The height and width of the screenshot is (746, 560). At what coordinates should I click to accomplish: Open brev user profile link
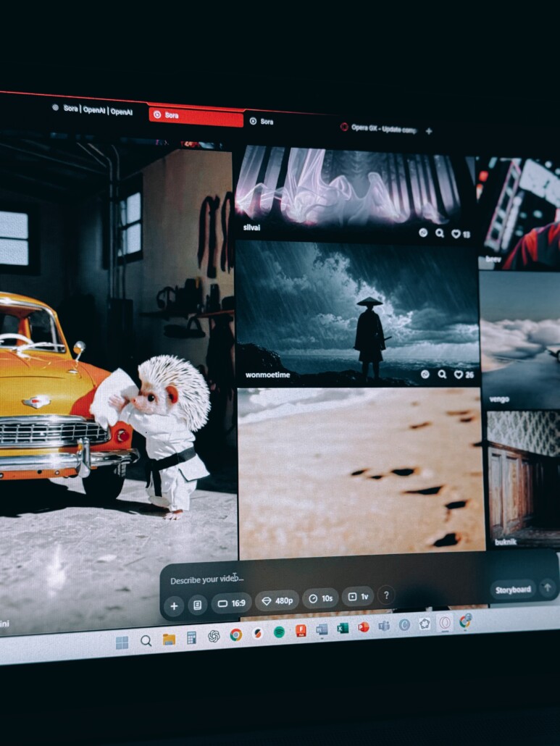pos(493,259)
